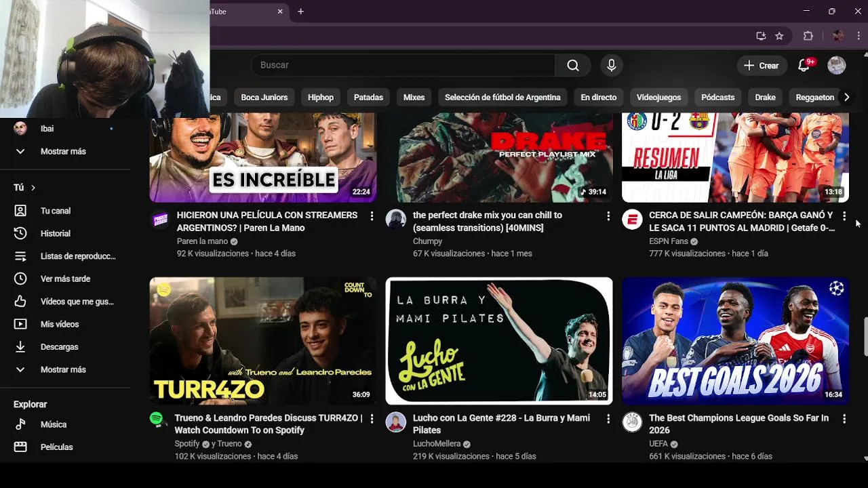Screen dimensions: 868x488
Task: Open options menu for Drake mix video
Action: tap(608, 216)
